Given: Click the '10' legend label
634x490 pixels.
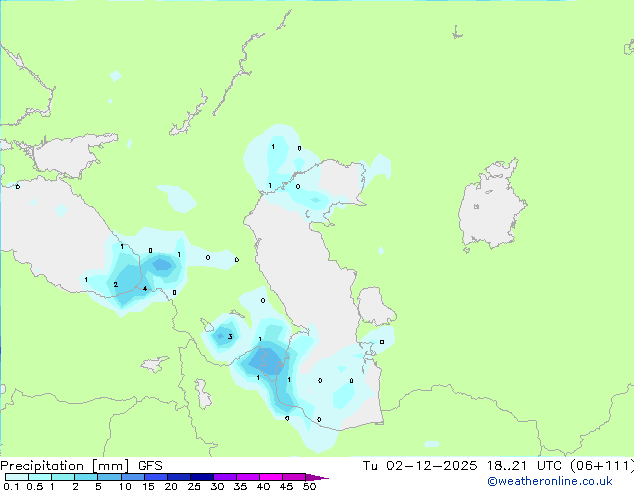Looking at the screenshot, I should (x=125, y=486).
